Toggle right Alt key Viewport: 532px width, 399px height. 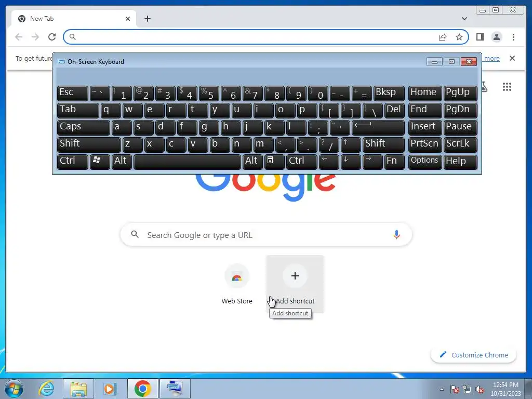(x=252, y=162)
